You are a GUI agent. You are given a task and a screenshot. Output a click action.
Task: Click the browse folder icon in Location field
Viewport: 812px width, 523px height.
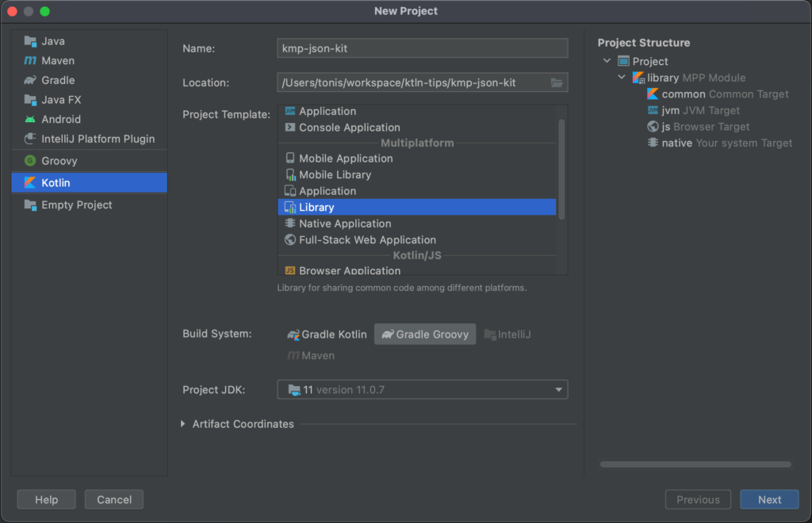click(x=557, y=82)
